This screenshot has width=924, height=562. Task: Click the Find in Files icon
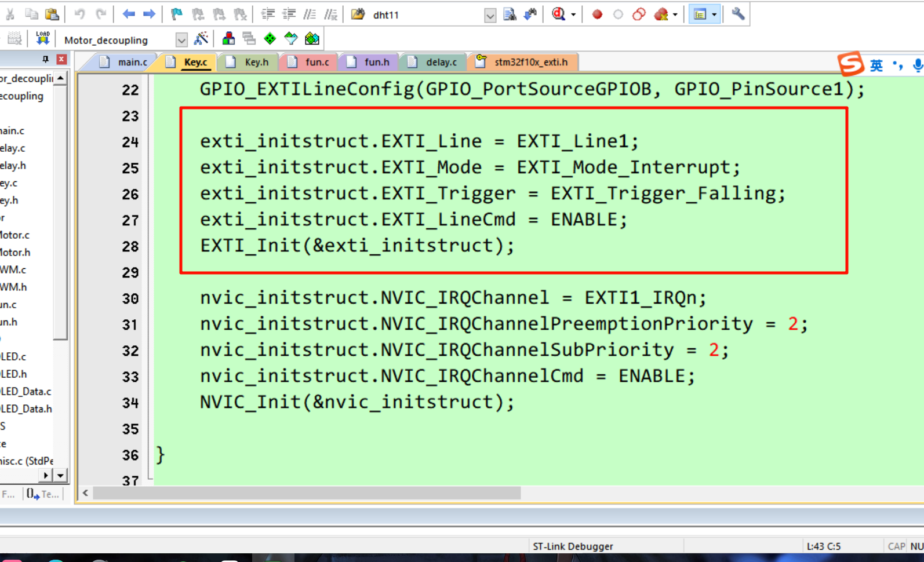358,14
